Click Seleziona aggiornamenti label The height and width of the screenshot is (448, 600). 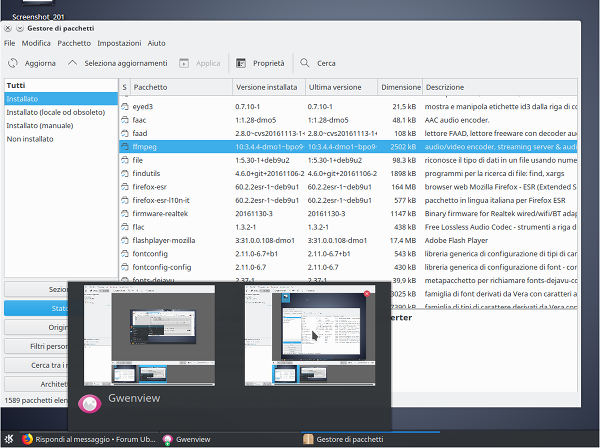click(126, 63)
